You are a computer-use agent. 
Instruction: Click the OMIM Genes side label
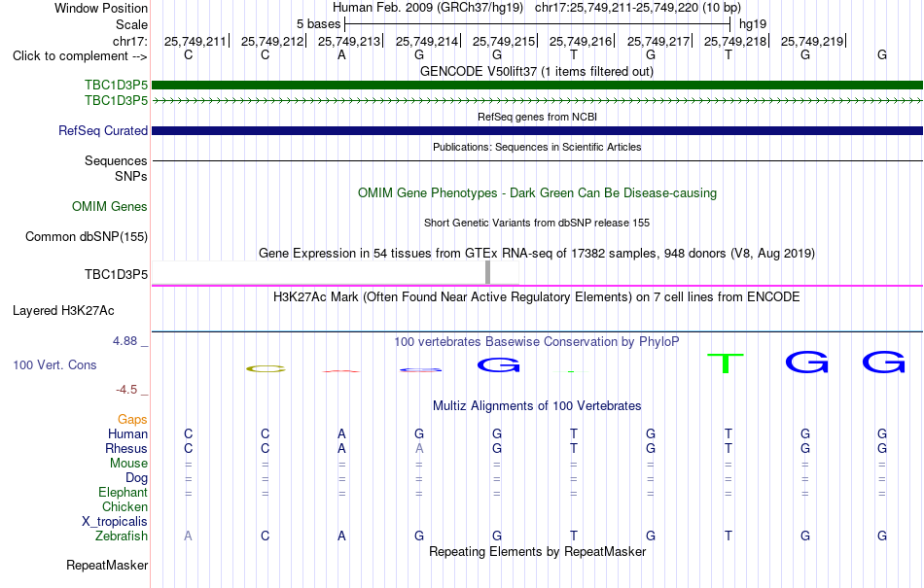point(110,207)
